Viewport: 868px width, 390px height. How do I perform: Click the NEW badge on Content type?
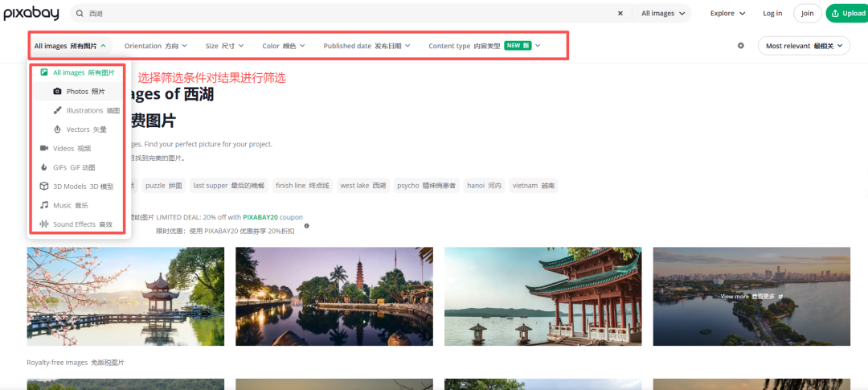[518, 46]
